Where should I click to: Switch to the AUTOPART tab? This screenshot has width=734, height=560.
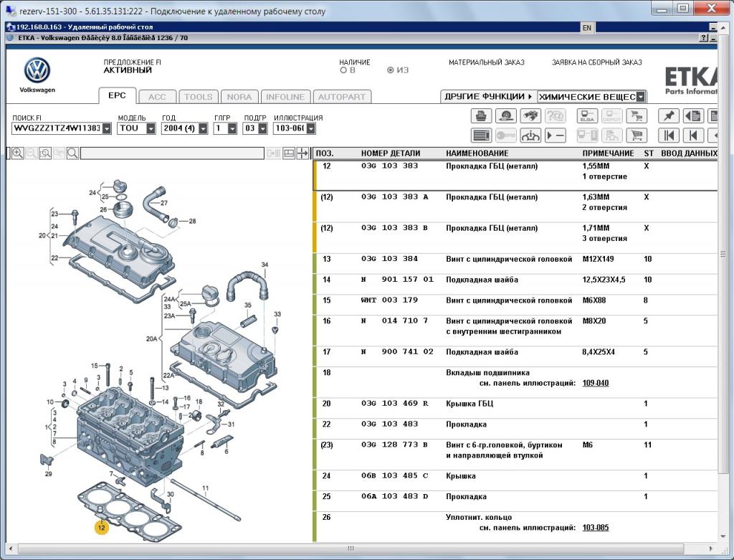[x=342, y=97]
